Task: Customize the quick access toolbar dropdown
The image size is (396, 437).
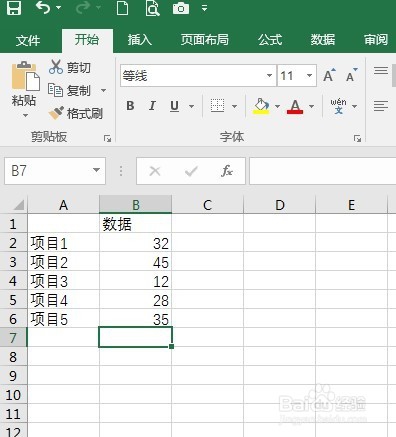Action: tap(205, 8)
